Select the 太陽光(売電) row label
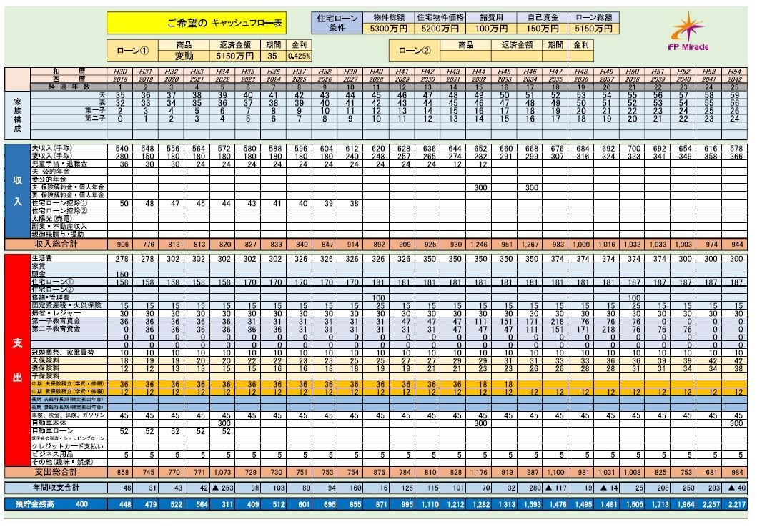The width and height of the screenshot is (757, 532). point(69,219)
